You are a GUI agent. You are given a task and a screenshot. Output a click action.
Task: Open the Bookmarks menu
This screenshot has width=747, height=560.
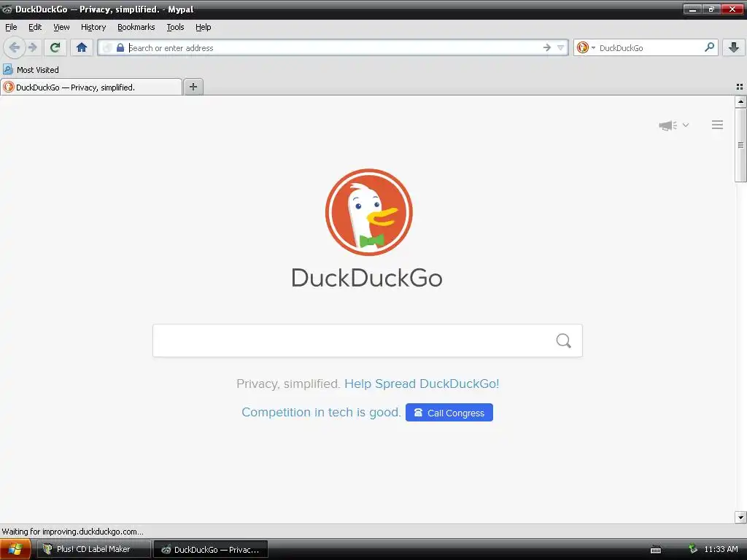[x=136, y=27]
